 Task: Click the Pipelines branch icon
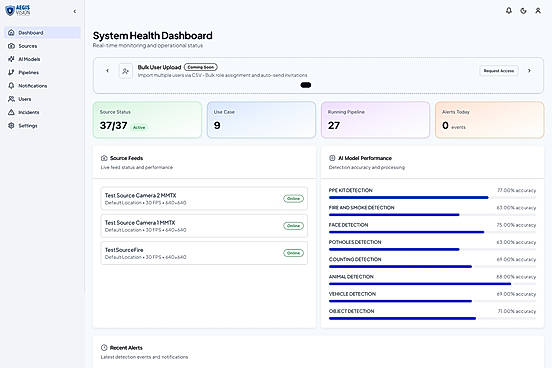tap(11, 73)
